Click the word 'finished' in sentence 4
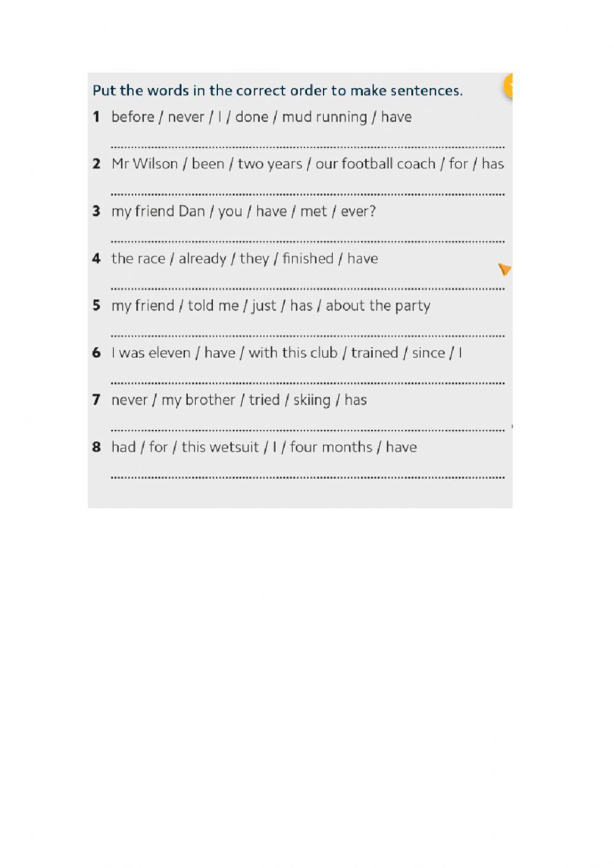This screenshot has width=614, height=868. pos(308,259)
